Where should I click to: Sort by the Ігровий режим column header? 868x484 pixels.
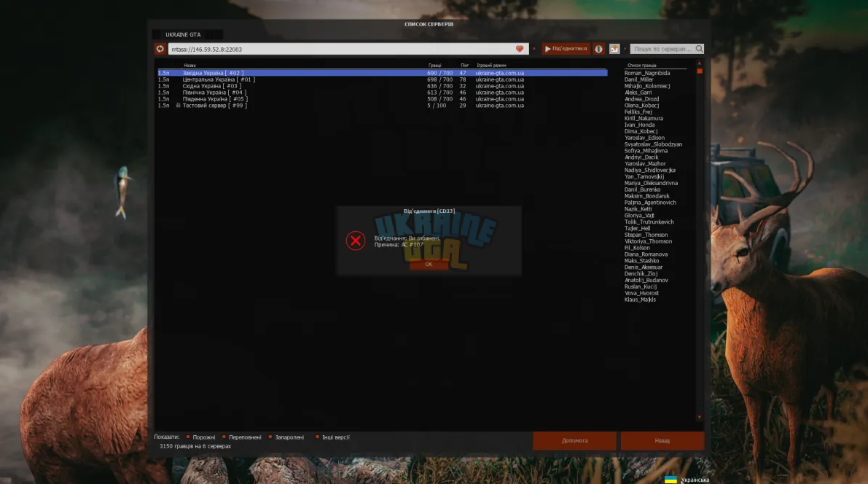491,66
